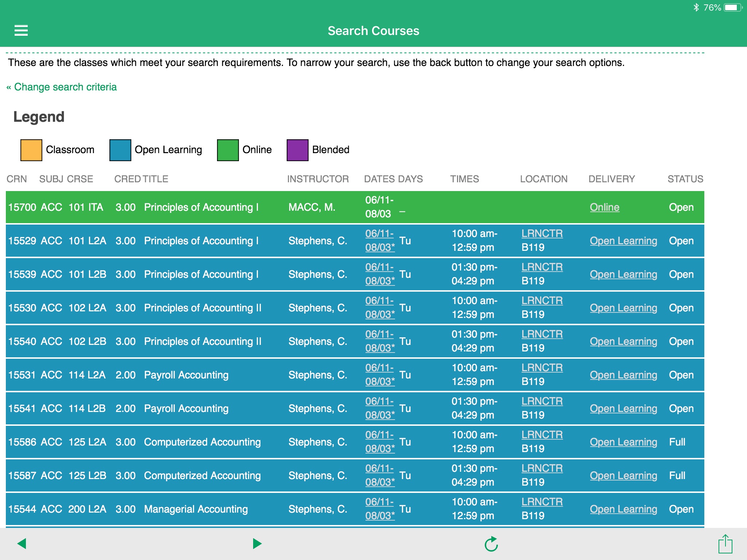The image size is (747, 560).
Task: Tap Full status for CRN 15587
Action: tap(677, 475)
